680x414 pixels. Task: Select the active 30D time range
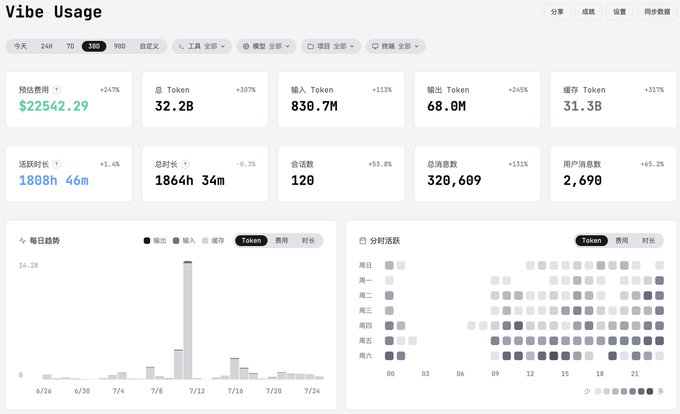(94, 46)
